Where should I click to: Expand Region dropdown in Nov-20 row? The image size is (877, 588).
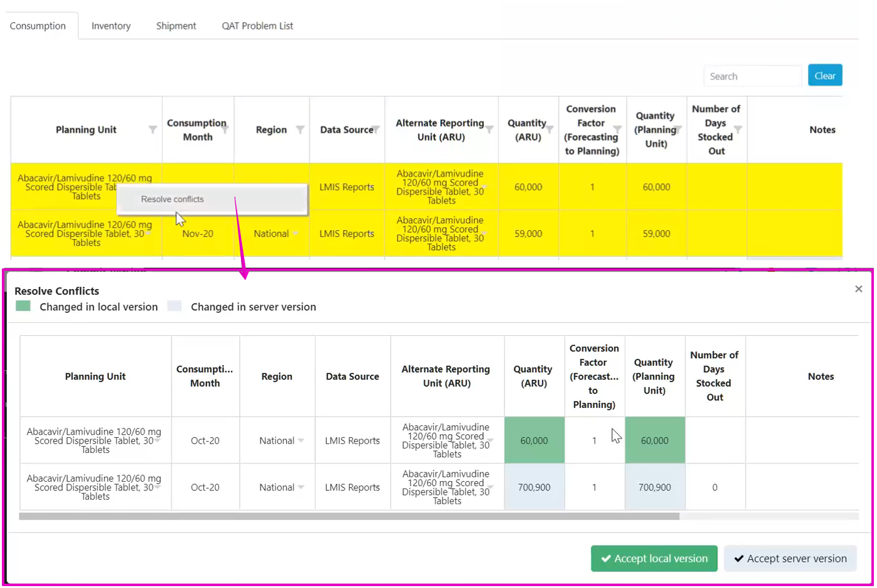point(295,233)
